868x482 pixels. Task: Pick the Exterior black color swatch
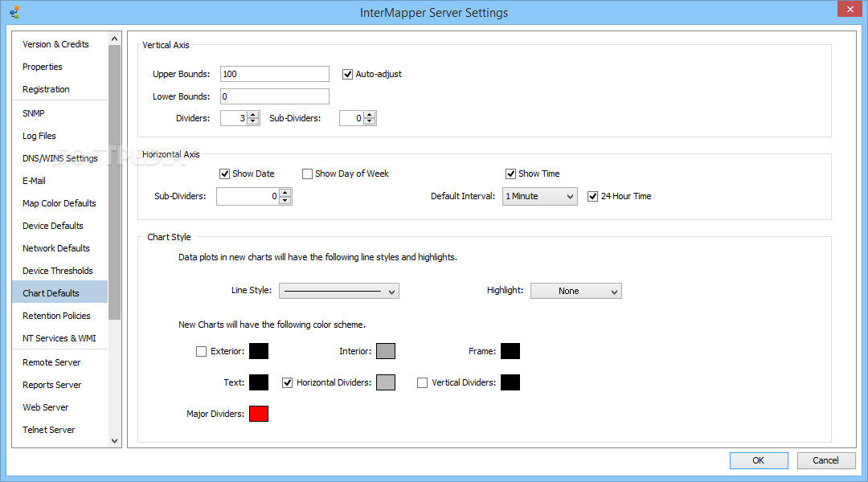click(259, 351)
